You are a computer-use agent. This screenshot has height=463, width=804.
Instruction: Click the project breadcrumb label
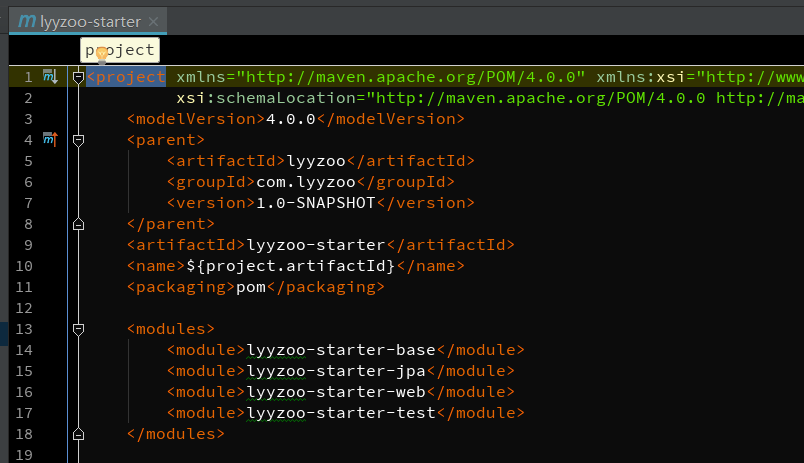point(120,50)
